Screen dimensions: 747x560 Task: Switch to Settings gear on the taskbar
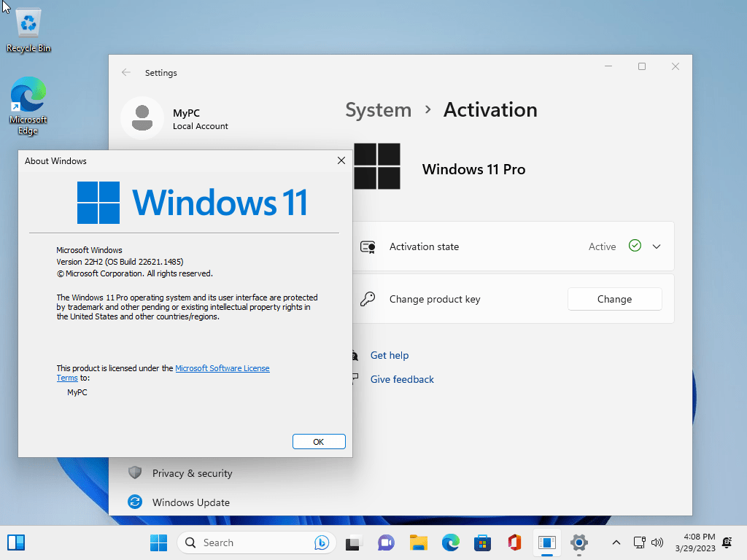pos(578,542)
